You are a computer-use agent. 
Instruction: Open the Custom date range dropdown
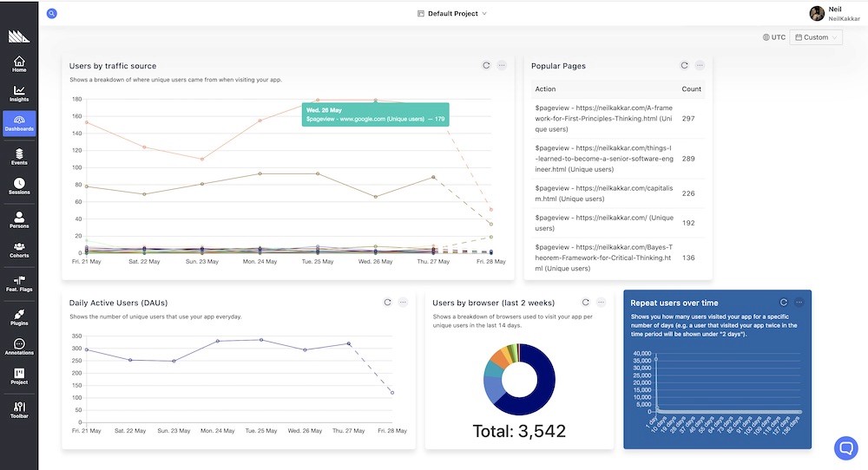click(x=816, y=37)
